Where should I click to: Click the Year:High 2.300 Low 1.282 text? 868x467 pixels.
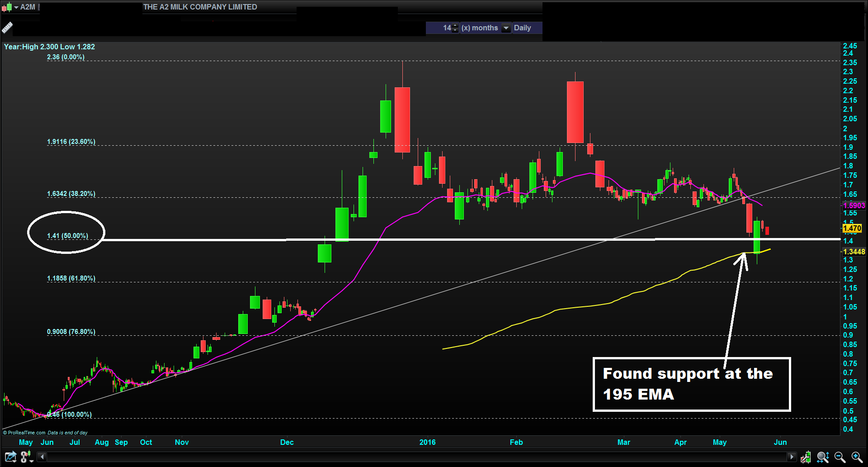coord(49,47)
